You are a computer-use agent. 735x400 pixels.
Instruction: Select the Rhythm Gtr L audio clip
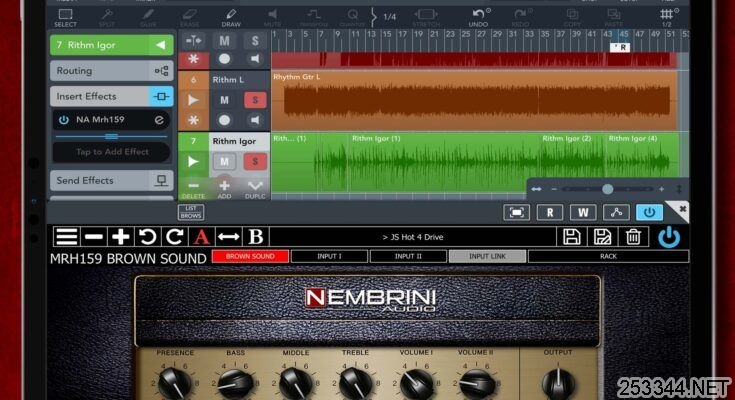474,101
